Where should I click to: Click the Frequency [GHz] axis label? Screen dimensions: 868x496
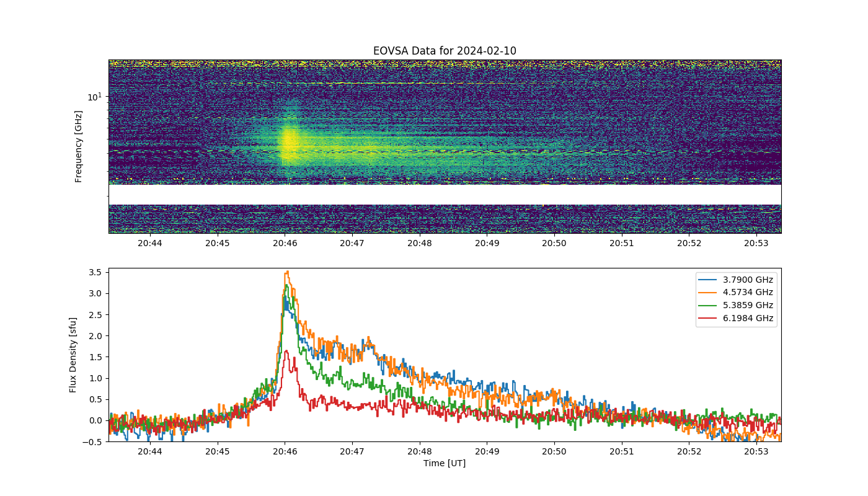pos(79,146)
